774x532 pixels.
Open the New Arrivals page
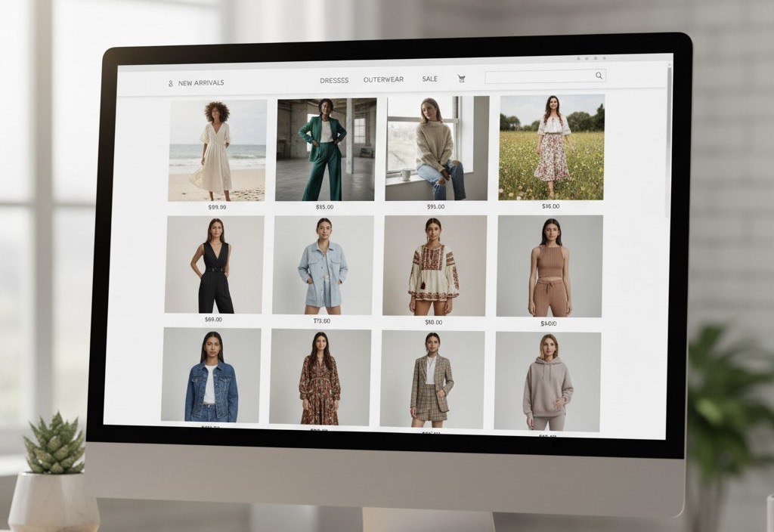tap(201, 83)
